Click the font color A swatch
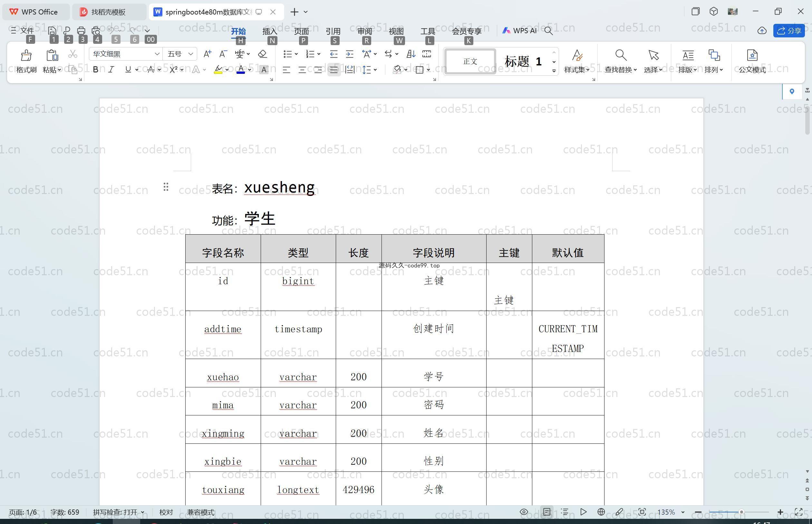Viewport: 812px width, 524px height. [x=240, y=70]
